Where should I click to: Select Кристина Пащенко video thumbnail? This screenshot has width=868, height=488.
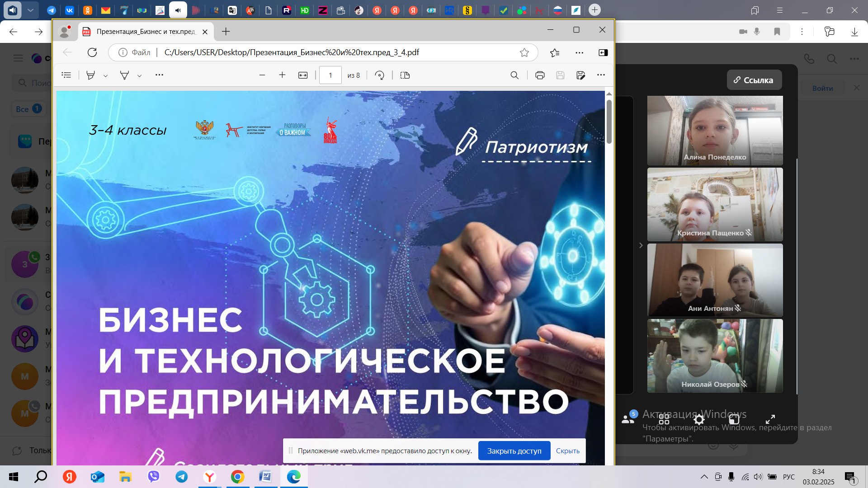click(x=715, y=204)
